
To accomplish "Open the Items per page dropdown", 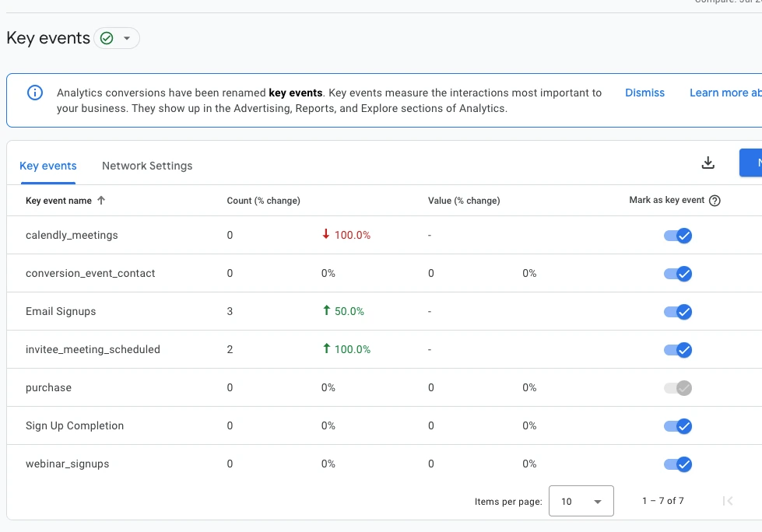I will point(581,501).
